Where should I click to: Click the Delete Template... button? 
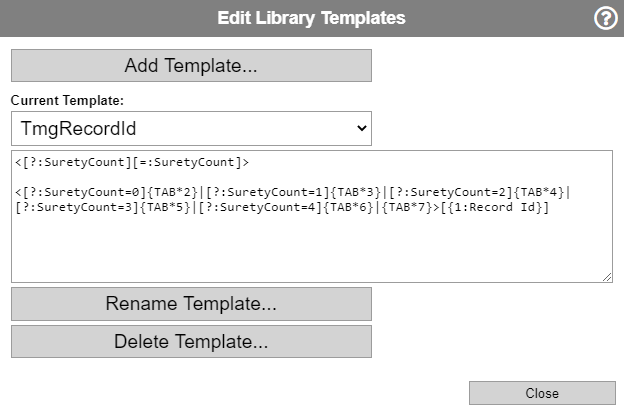coord(191,341)
